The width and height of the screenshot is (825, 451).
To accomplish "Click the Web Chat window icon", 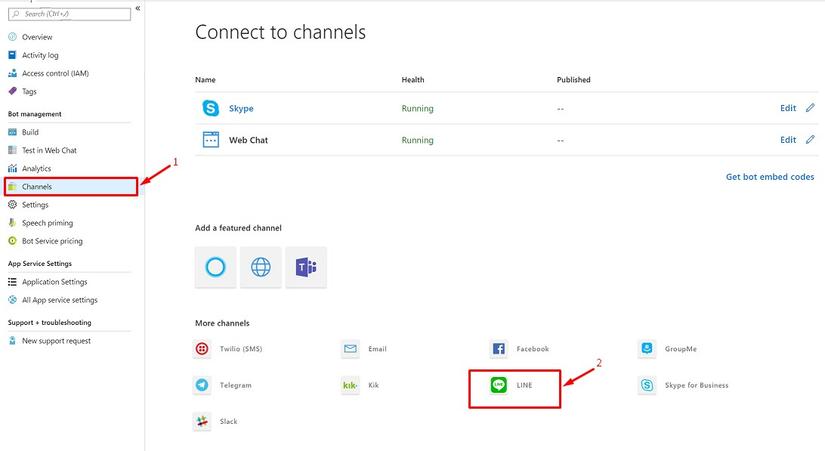I will coord(210,139).
